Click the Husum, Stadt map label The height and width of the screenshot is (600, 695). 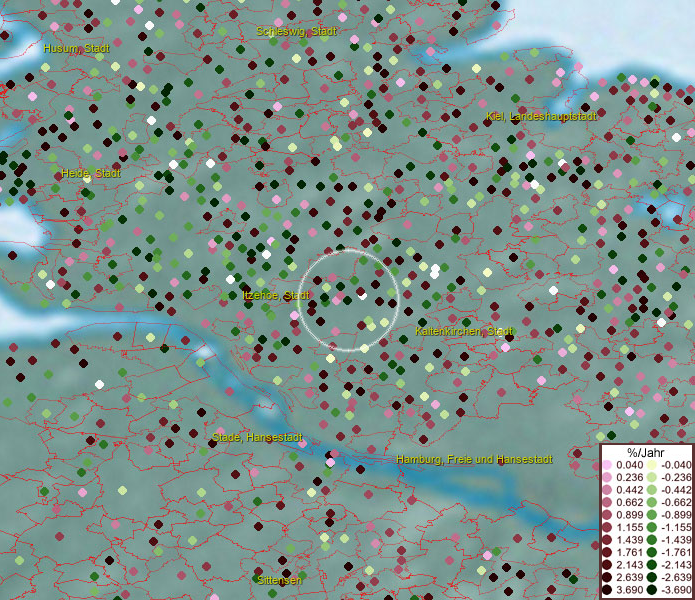tap(76, 48)
